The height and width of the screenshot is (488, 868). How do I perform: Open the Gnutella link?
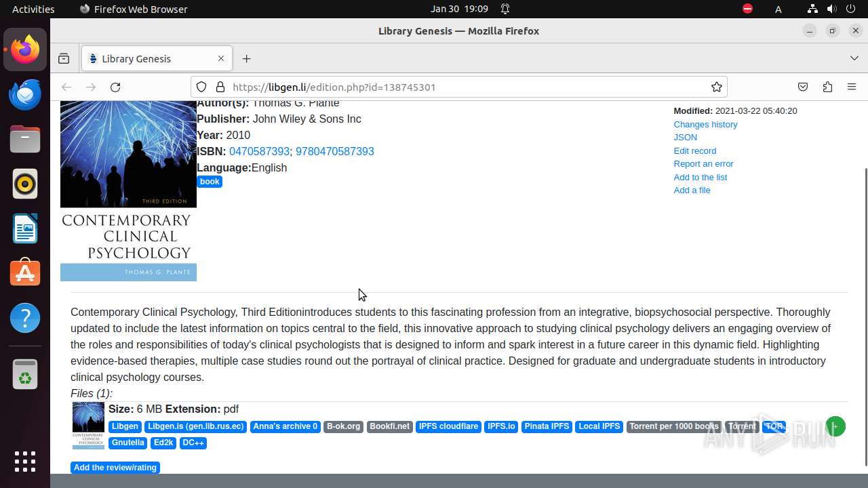click(x=128, y=443)
